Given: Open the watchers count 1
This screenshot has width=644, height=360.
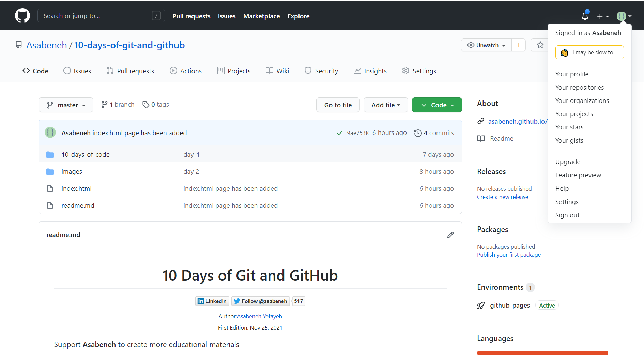Looking at the screenshot, I should click(519, 45).
